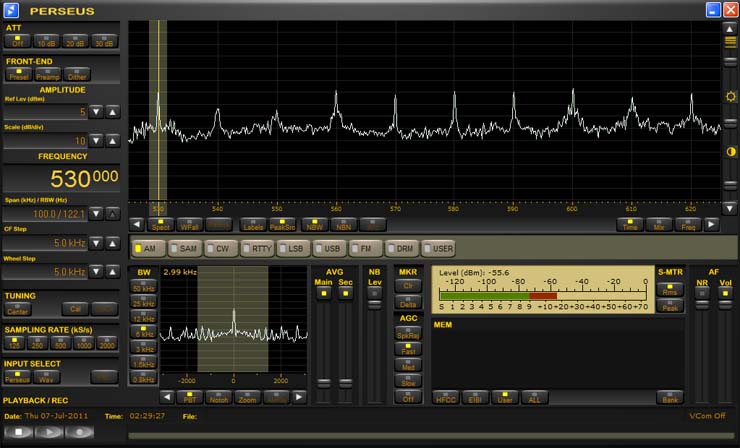Click the 530 000 frequency display
This screenshot has width=740, height=448.
62,178
